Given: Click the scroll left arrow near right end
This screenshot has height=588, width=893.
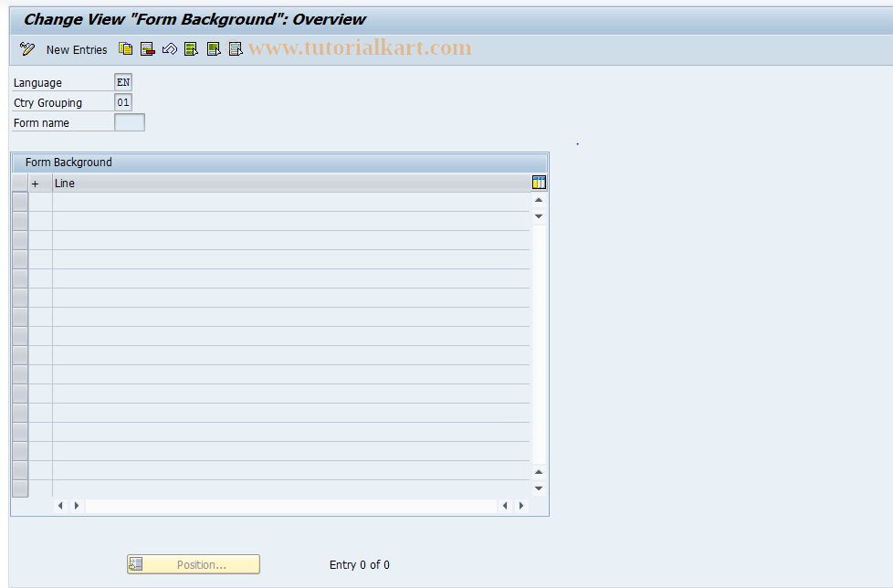Looking at the screenshot, I should point(505,506).
